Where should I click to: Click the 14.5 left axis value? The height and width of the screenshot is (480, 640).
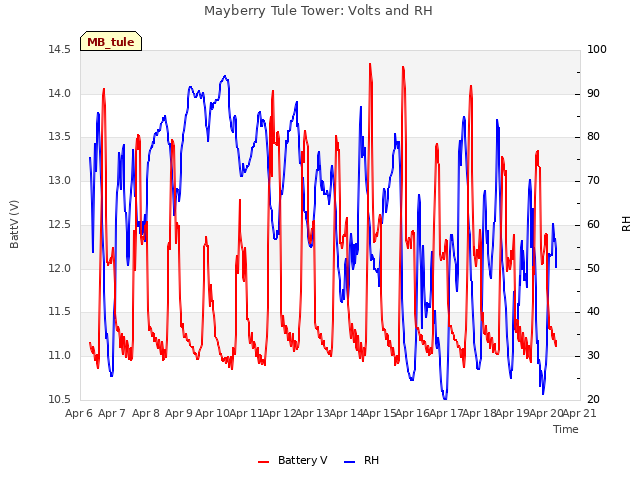[59, 50]
